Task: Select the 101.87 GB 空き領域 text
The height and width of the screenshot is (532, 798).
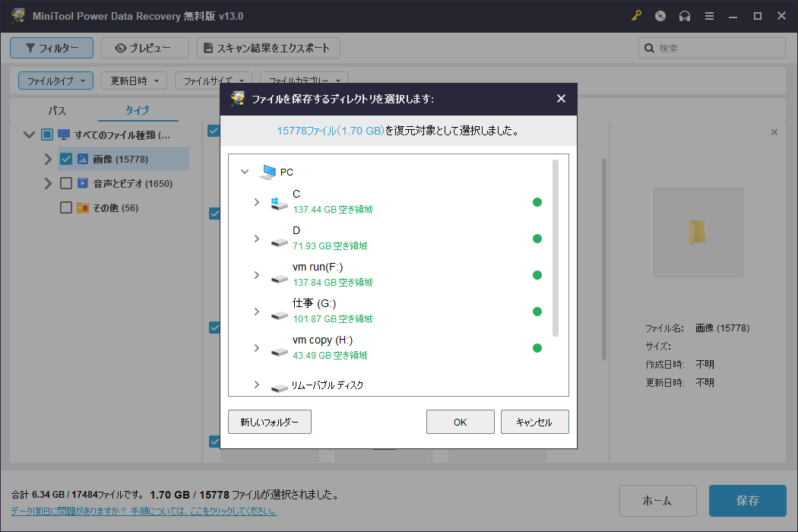Action: point(332,318)
